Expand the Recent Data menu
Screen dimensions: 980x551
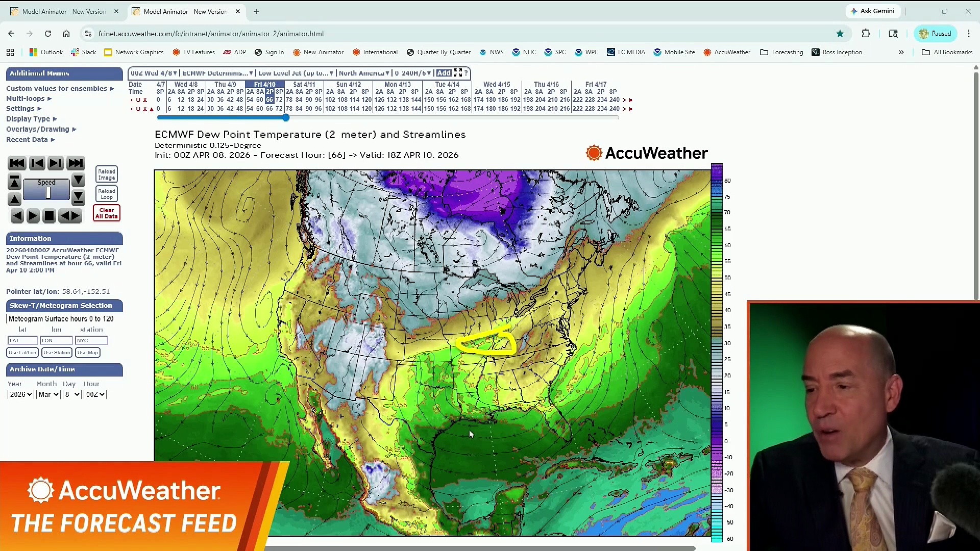coord(30,139)
